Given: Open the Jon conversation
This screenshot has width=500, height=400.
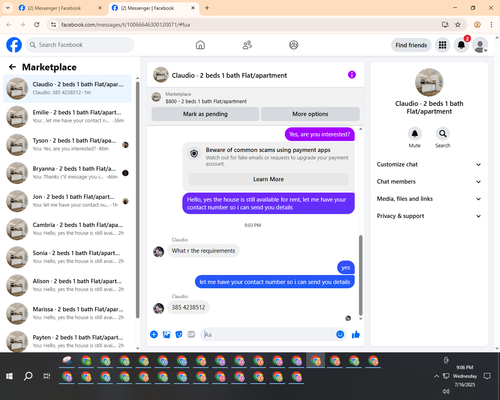Looking at the screenshot, I should click(67, 201).
